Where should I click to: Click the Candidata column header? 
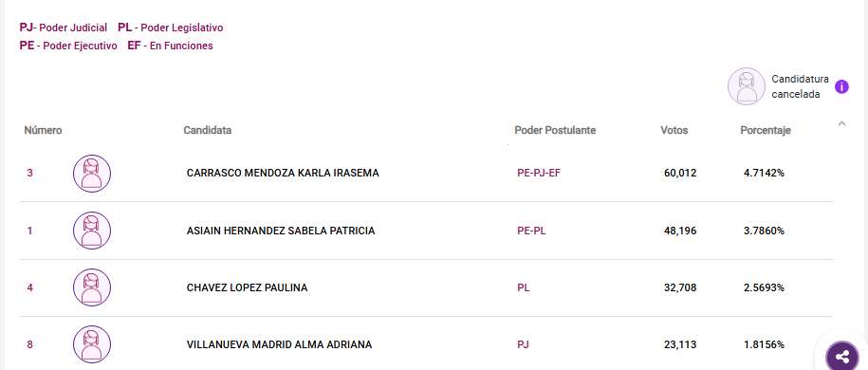[207, 130]
